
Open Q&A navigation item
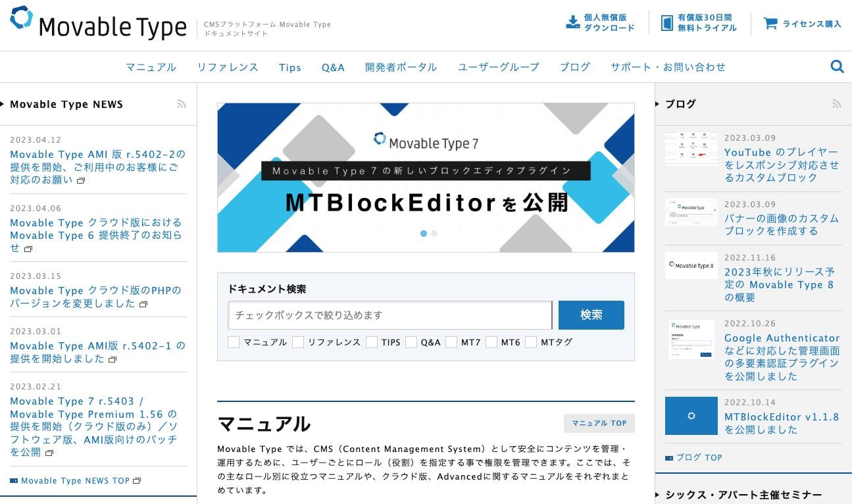(x=333, y=67)
